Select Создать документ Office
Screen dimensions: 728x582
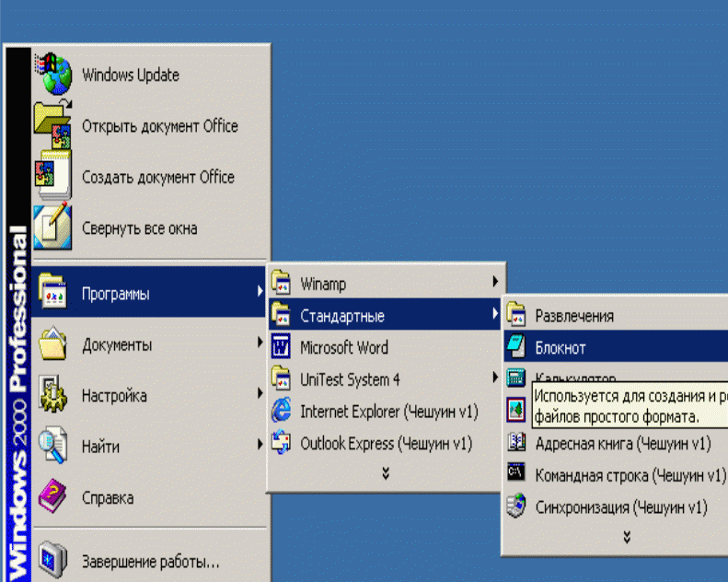pyautogui.click(x=157, y=178)
